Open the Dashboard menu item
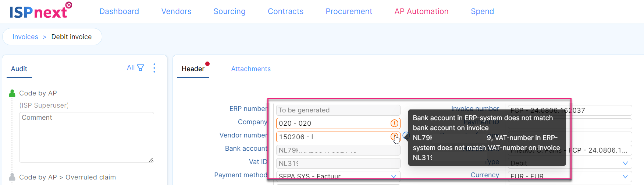The image size is (644, 185). 119,11
